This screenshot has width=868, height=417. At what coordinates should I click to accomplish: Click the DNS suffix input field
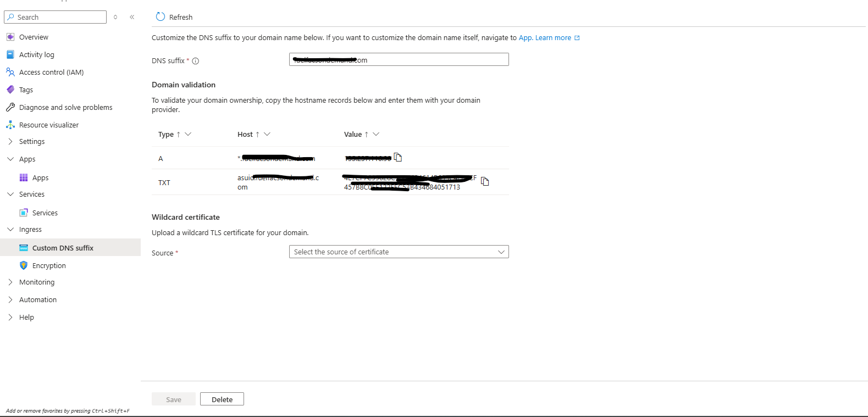pyautogui.click(x=399, y=59)
